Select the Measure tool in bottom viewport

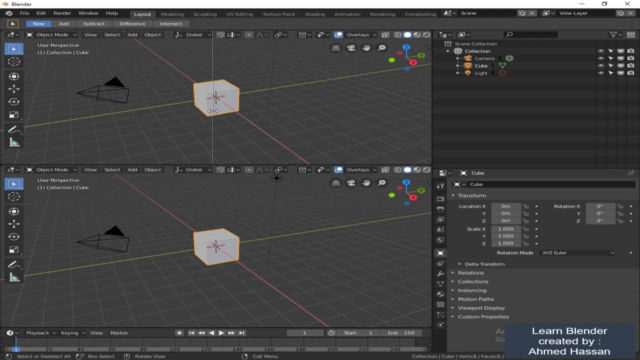(13, 278)
